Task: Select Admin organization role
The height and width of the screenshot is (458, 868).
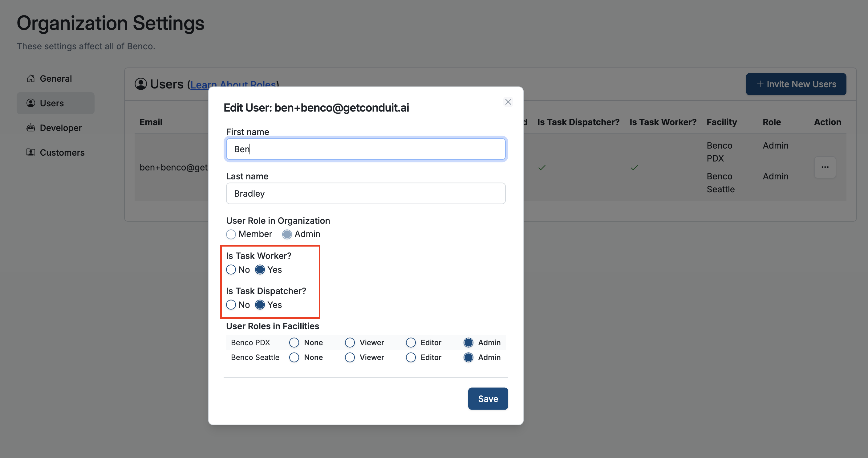Action: pos(287,234)
